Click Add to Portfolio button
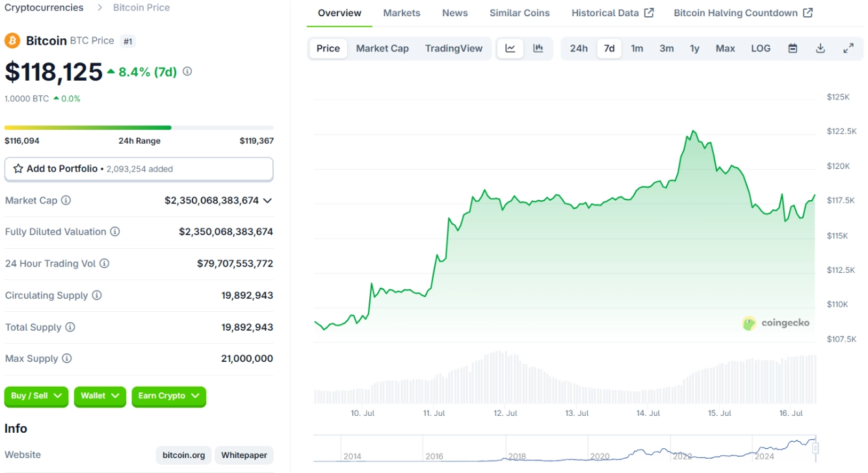This screenshot has height=473, width=868. 139,169
